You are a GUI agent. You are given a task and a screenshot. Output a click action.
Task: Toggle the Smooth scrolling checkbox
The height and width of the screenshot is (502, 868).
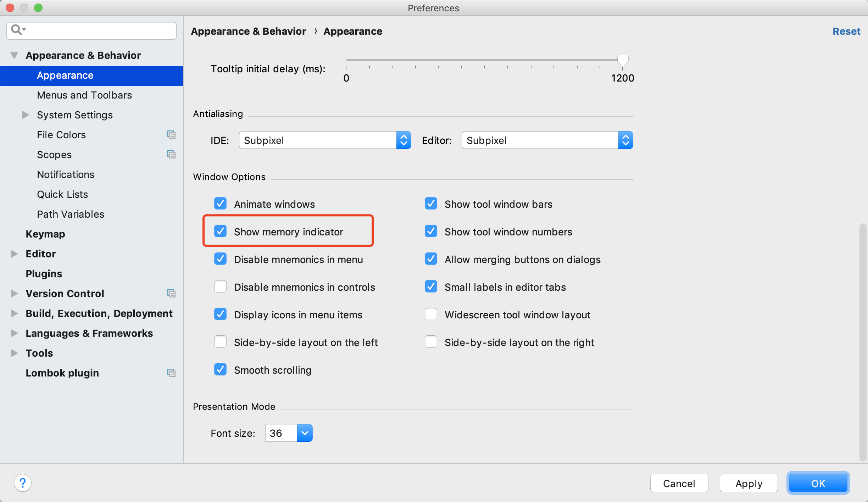[220, 369]
